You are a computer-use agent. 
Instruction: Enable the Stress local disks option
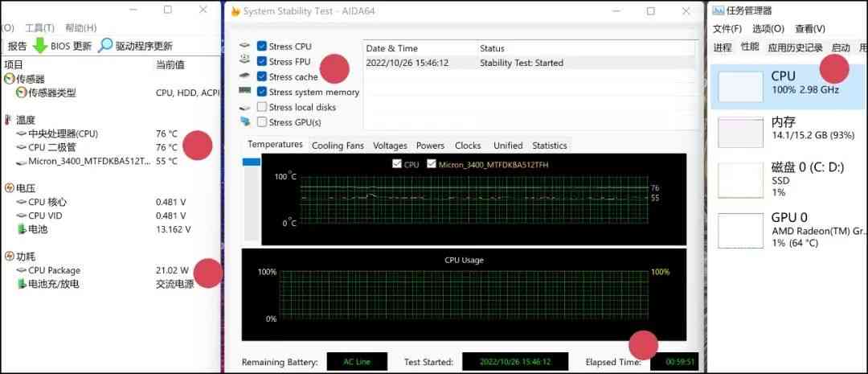262,107
